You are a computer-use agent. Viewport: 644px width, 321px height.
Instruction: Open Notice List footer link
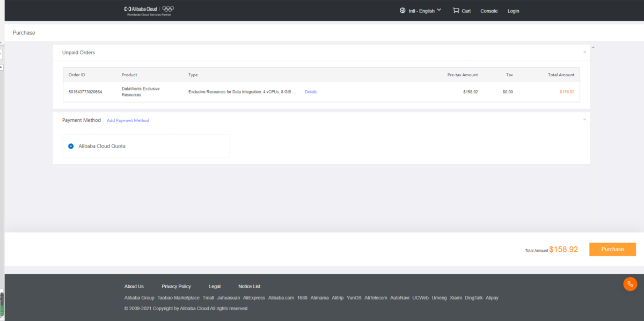250,286
